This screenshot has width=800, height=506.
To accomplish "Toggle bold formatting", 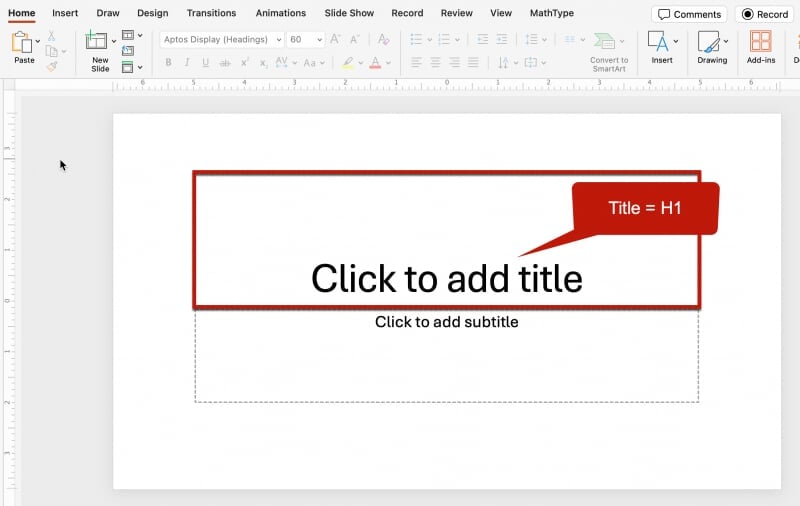I will pyautogui.click(x=168, y=63).
